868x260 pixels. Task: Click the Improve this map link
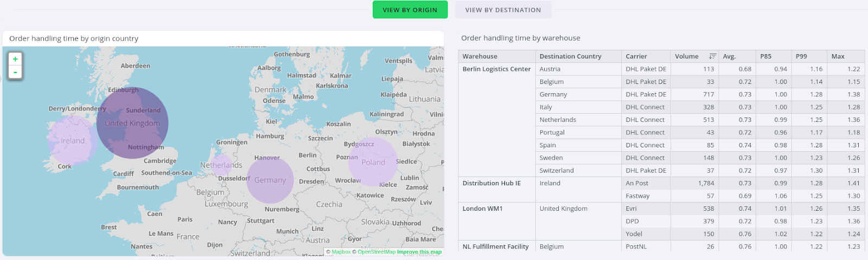[x=419, y=252]
